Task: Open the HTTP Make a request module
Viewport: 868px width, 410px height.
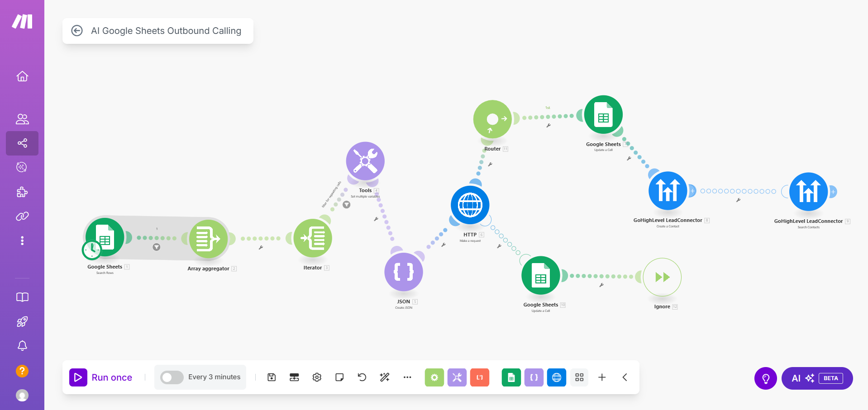Action: (470, 205)
